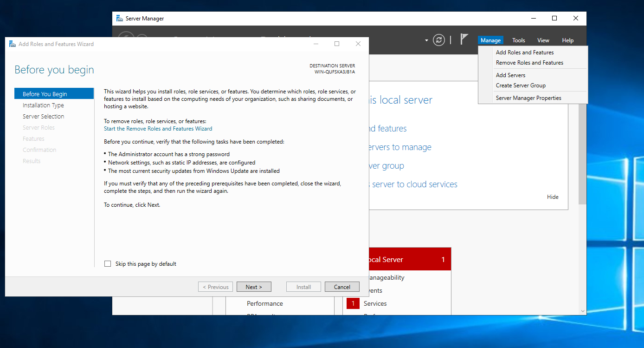The height and width of the screenshot is (348, 644).
Task: Select Create Server Group menu entry
Action: pos(521,85)
